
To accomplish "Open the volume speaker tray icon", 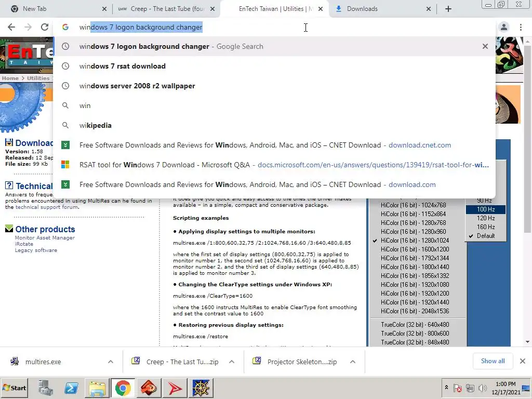I will (x=482, y=388).
